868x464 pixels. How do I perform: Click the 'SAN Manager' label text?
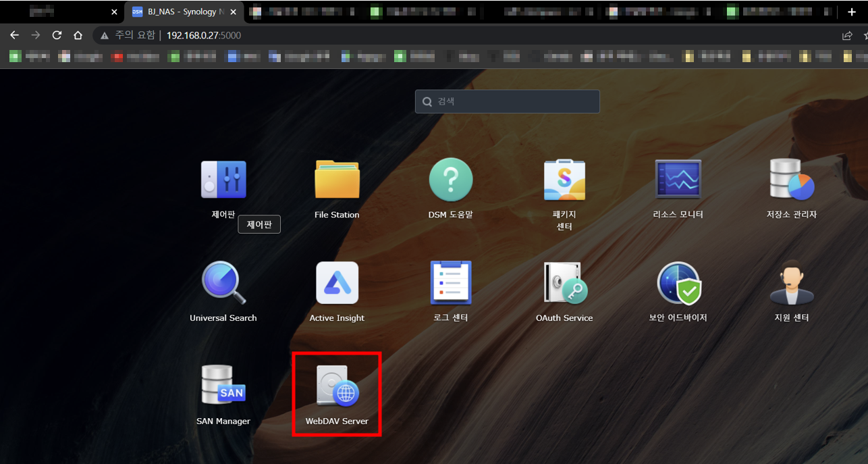click(223, 421)
